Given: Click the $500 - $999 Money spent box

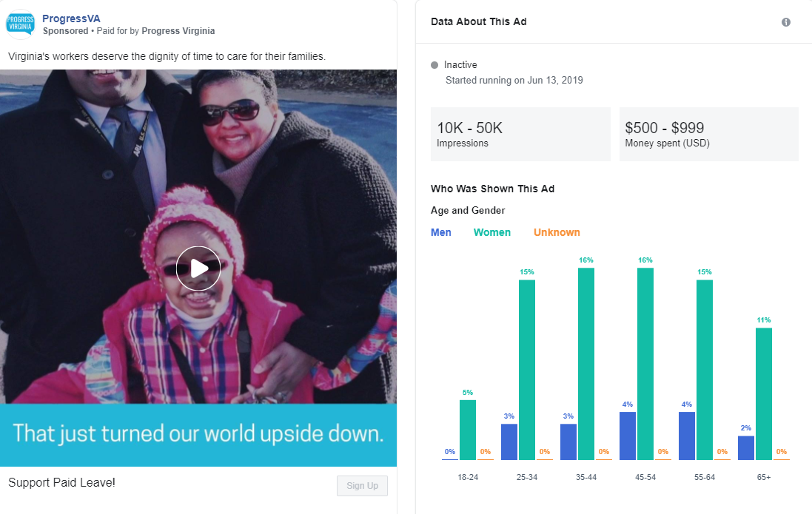Looking at the screenshot, I should [708, 134].
